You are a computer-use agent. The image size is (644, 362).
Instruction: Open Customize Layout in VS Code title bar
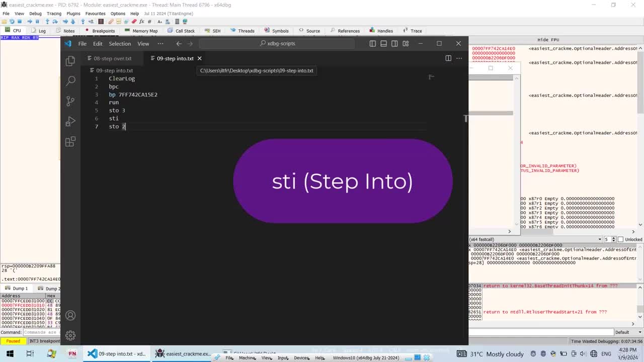point(406,44)
